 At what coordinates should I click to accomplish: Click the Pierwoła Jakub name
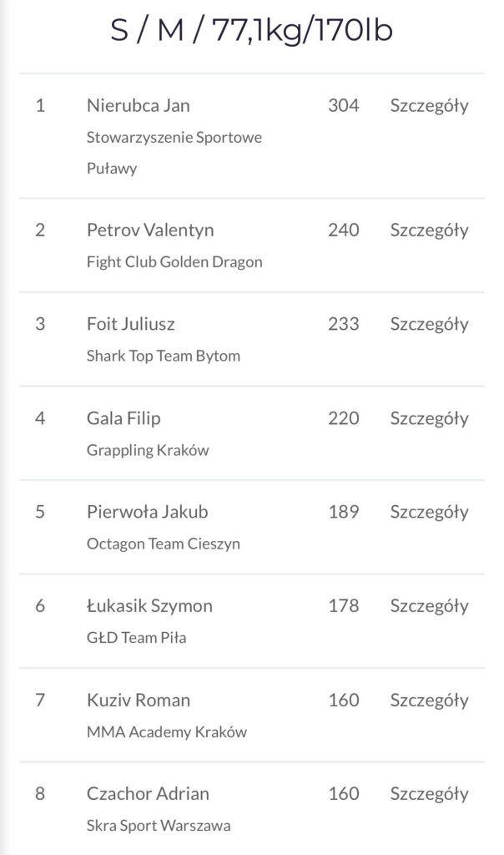(x=147, y=512)
